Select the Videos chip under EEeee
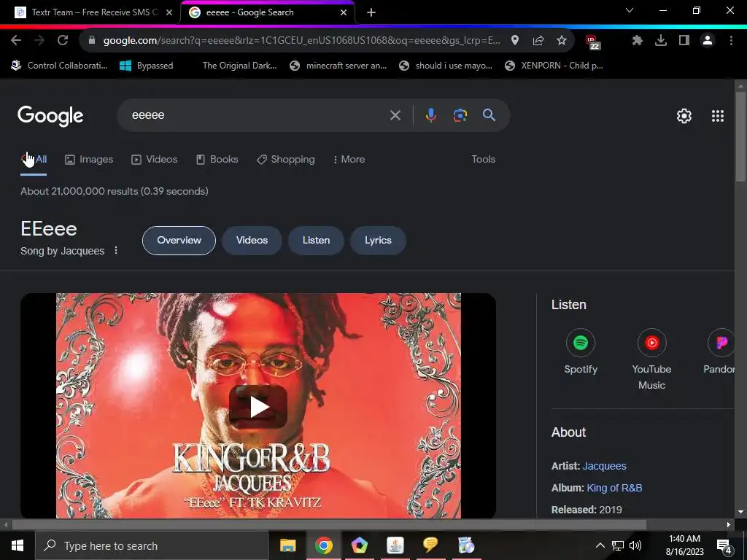 [252, 241]
